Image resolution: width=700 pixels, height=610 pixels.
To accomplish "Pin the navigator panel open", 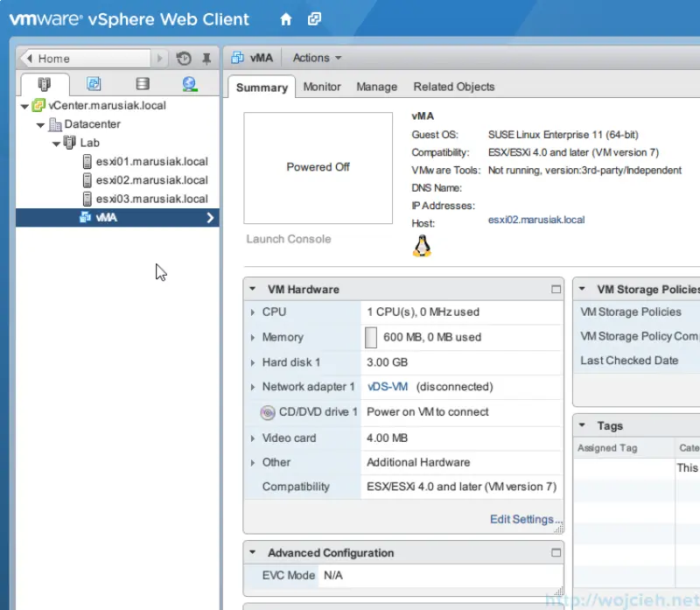I will coord(207,57).
